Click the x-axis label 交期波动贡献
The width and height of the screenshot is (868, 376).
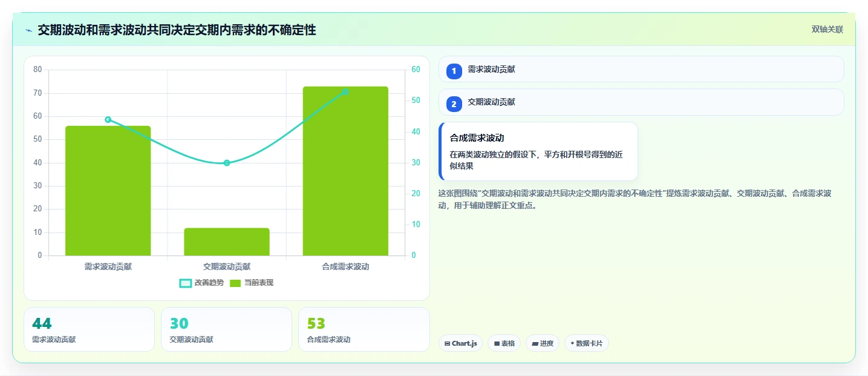[x=227, y=266]
